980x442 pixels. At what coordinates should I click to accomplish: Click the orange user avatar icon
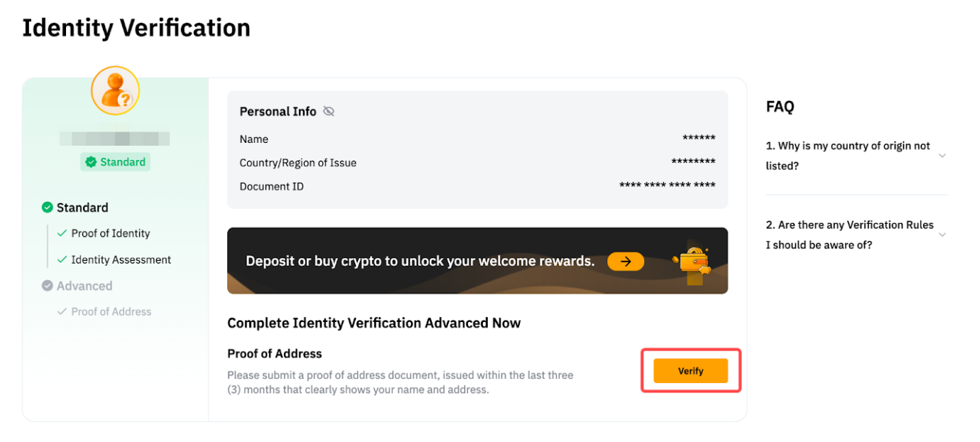coord(115,91)
